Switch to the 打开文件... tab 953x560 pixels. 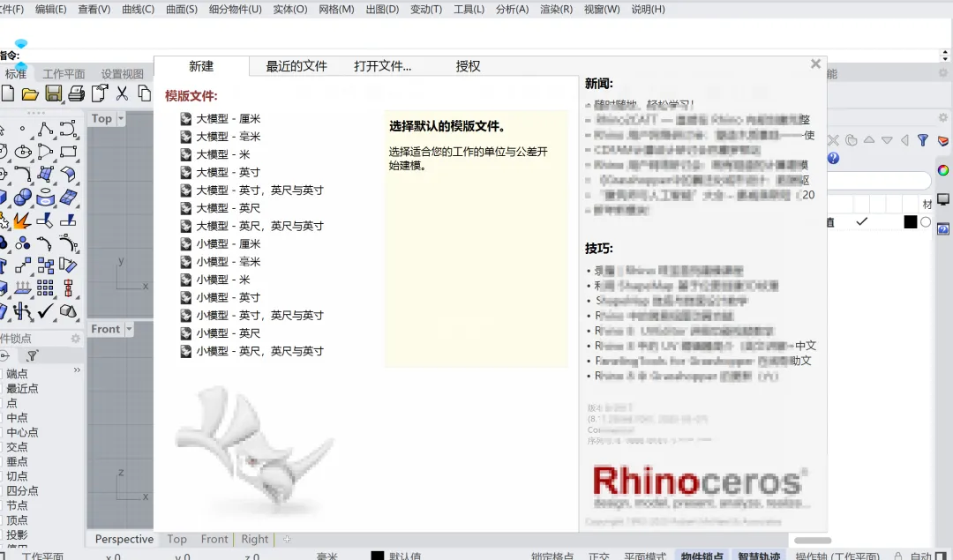(x=383, y=66)
